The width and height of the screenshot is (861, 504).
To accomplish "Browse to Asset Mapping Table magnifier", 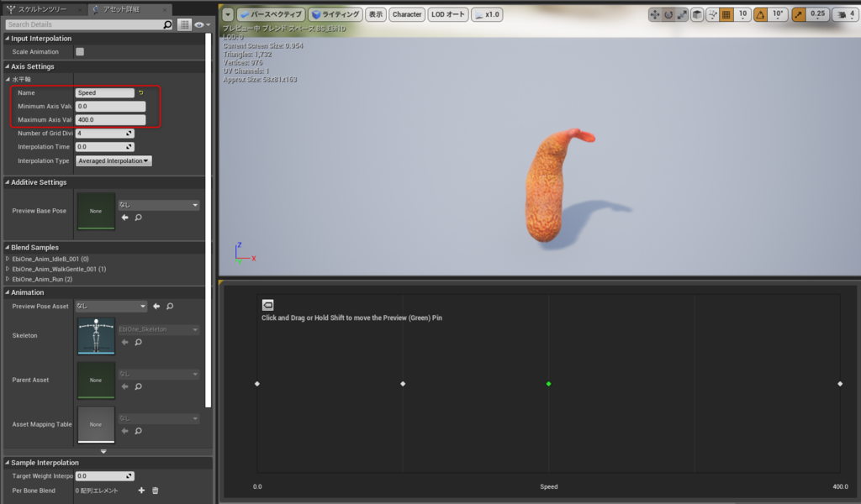I will click(x=139, y=431).
